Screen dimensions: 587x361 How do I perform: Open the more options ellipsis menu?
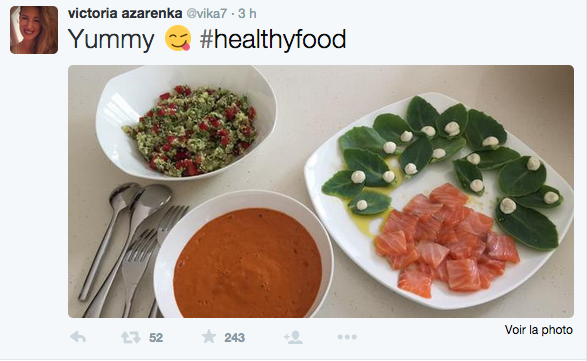(x=347, y=337)
